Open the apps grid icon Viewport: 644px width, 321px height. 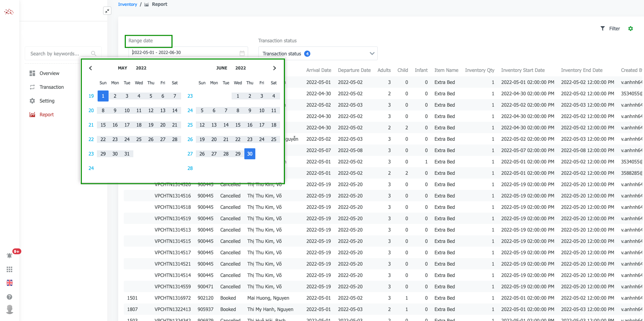point(10,269)
